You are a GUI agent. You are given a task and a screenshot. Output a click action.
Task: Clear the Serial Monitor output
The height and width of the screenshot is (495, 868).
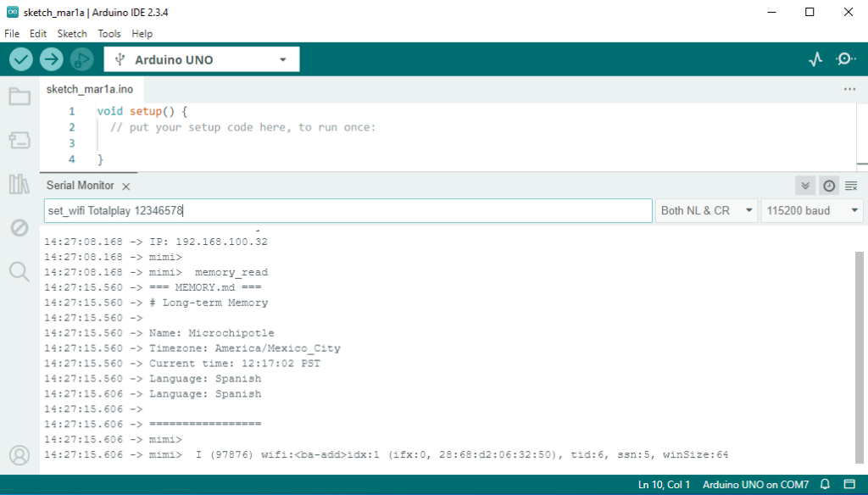[851, 186]
